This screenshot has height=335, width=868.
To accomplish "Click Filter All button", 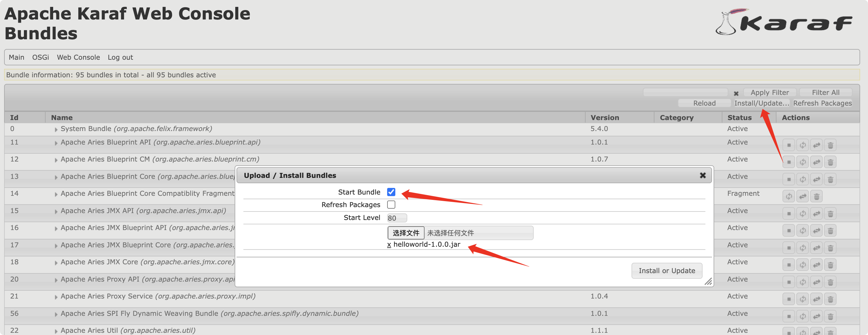I will (x=826, y=92).
